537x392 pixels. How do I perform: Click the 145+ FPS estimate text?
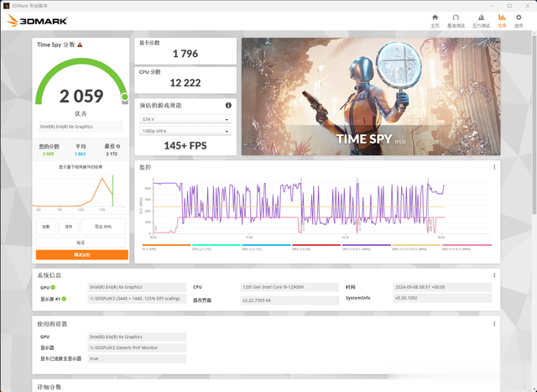[x=185, y=145]
